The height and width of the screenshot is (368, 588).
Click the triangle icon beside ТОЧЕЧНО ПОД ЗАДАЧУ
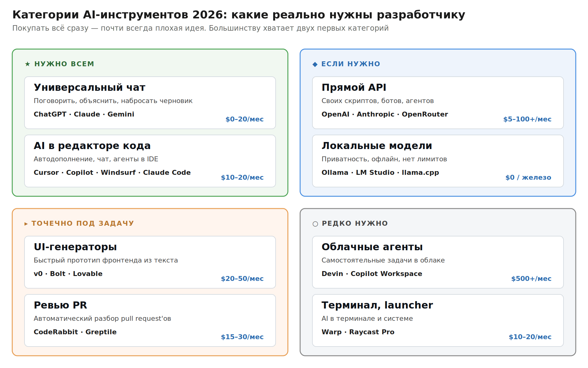pyautogui.click(x=26, y=224)
